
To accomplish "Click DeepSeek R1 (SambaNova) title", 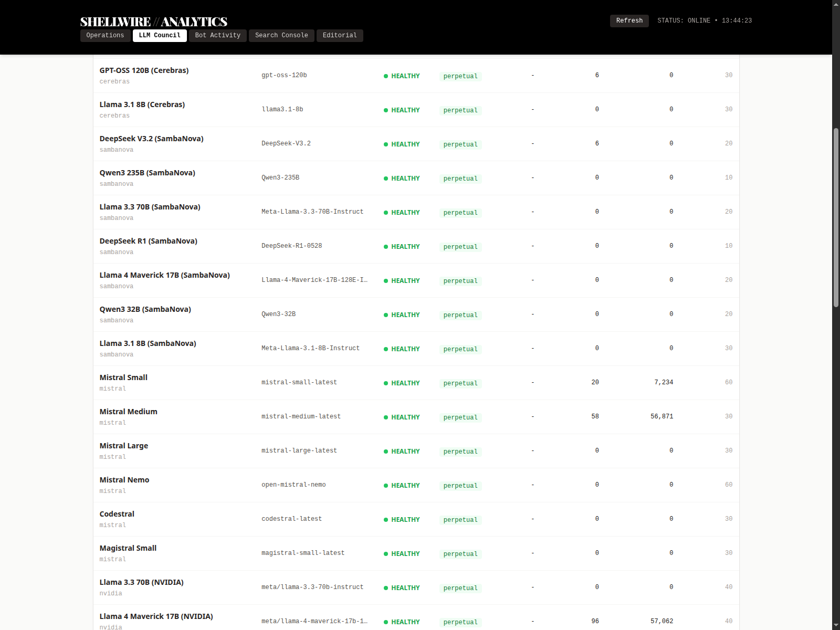I will (x=148, y=241).
